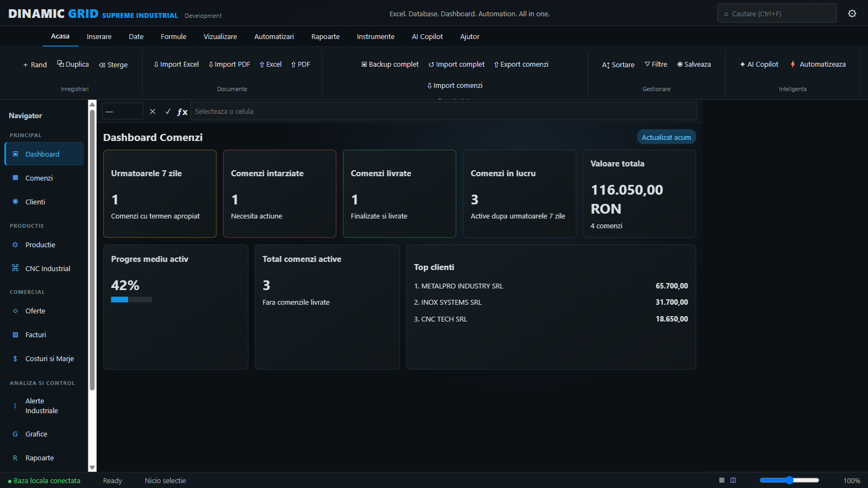Confirm formula with checkmark icon
The width and height of the screenshot is (868, 488).
168,111
